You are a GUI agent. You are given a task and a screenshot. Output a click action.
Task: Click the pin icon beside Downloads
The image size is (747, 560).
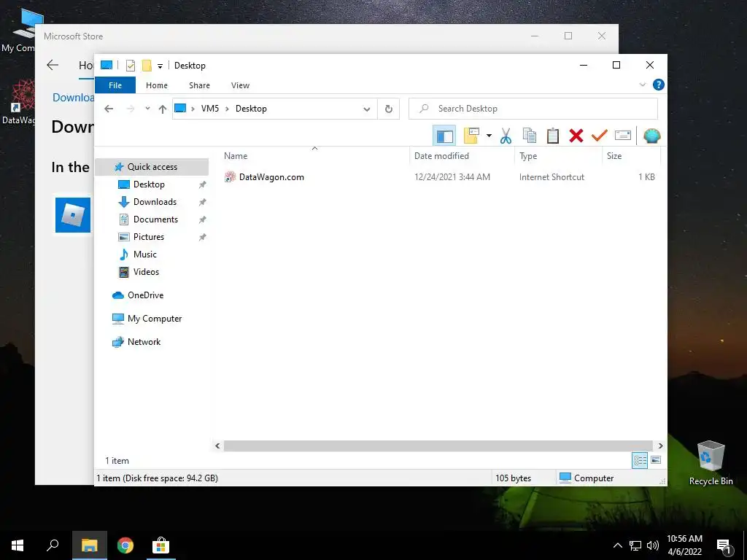(203, 202)
